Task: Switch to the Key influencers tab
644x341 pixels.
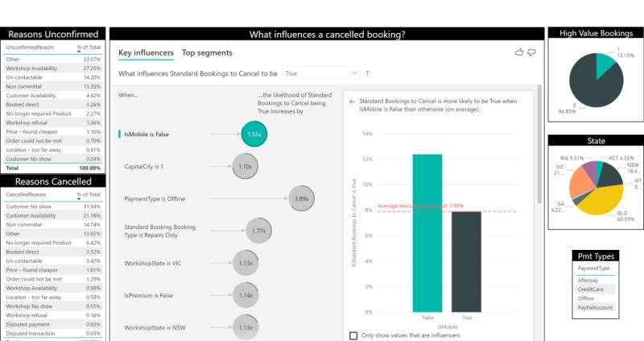Action: (146, 53)
